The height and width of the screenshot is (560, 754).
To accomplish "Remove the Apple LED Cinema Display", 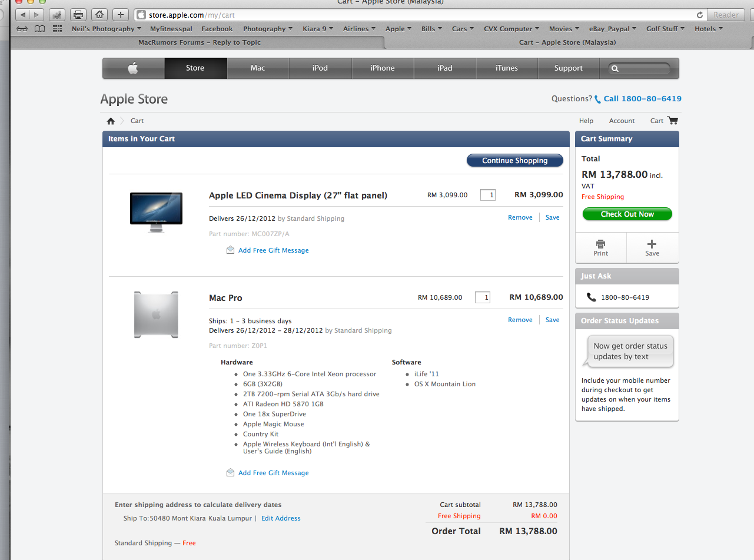I will coord(520,218).
